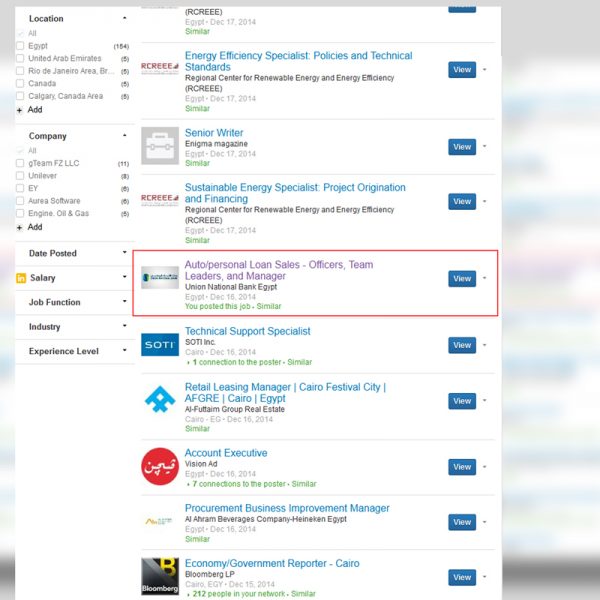This screenshot has width=600, height=600.
Task: Click the Union National Bank Egypt logo
Action: [x=160, y=277]
